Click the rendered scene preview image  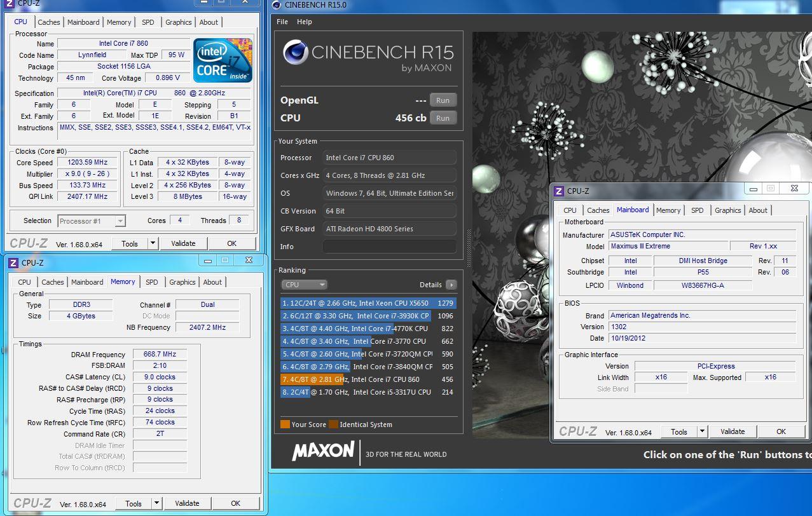[642, 235]
